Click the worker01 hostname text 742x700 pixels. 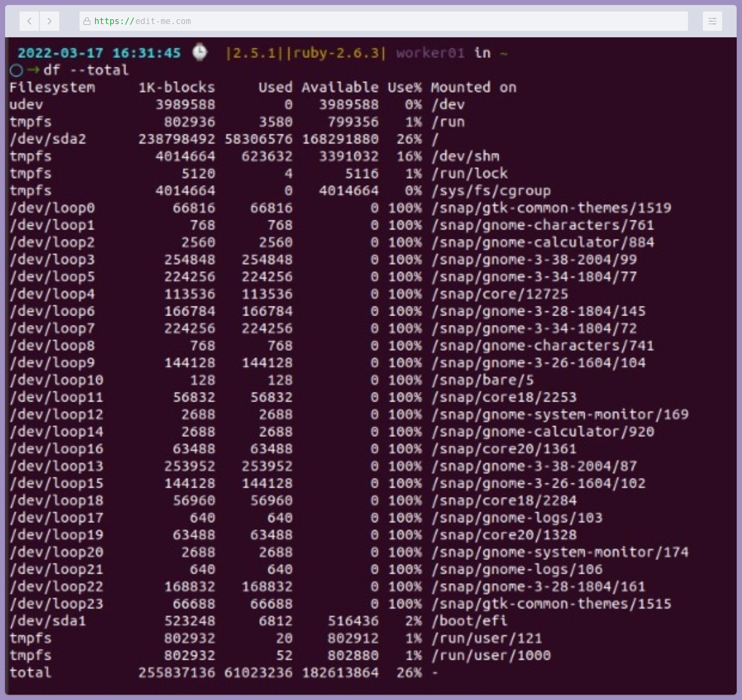click(x=430, y=53)
